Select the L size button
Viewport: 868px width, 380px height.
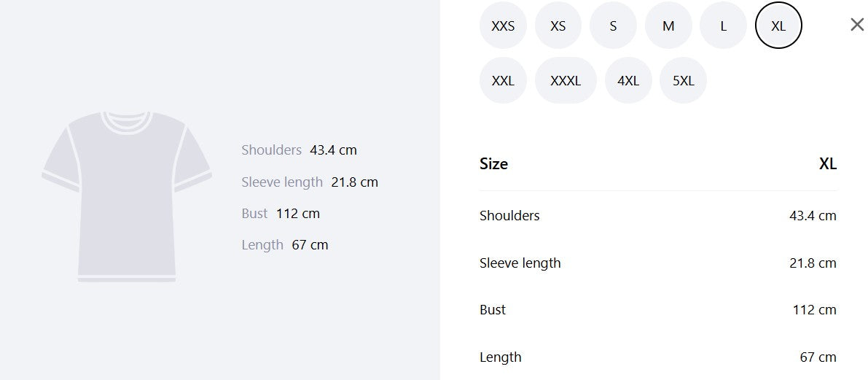723,26
